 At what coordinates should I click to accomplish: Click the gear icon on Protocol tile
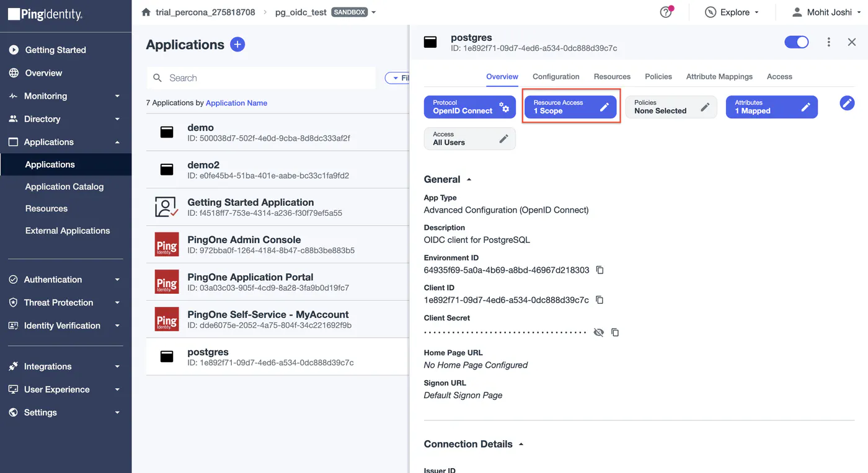505,107
